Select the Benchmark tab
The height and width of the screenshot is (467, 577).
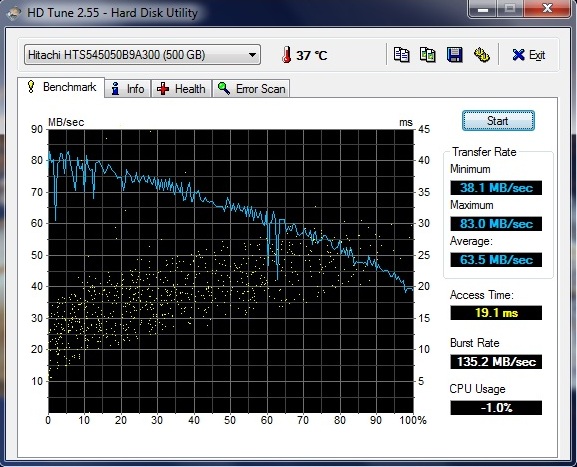pyautogui.click(x=61, y=88)
